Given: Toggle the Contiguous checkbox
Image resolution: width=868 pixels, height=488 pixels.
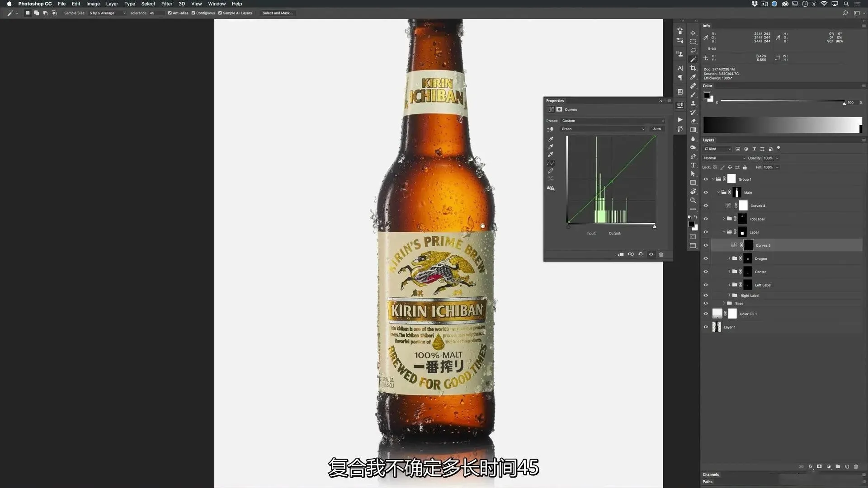Looking at the screenshot, I should tap(193, 13).
